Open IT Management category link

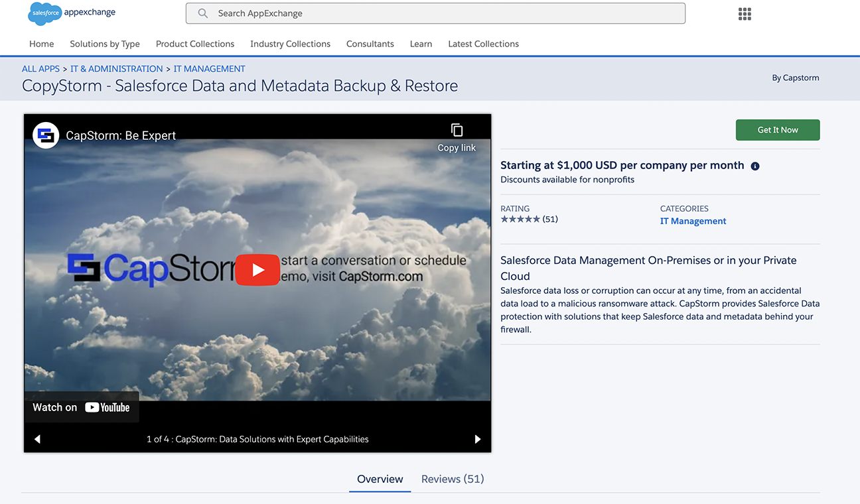[x=693, y=221]
